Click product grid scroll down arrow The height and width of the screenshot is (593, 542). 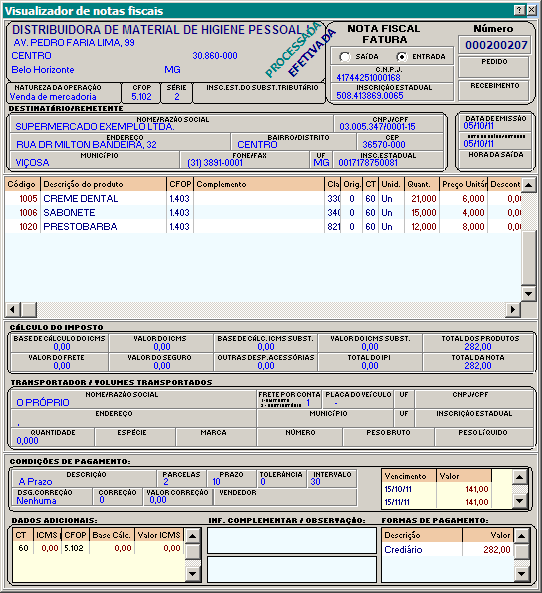[x=528, y=293]
